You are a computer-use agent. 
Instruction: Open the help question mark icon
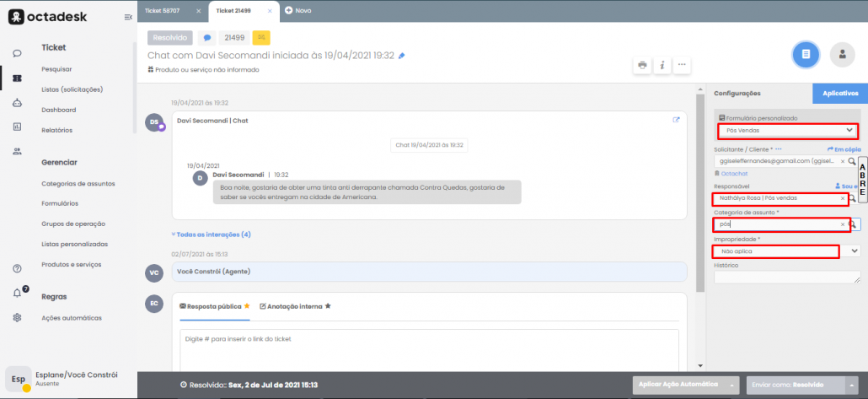tap(17, 268)
